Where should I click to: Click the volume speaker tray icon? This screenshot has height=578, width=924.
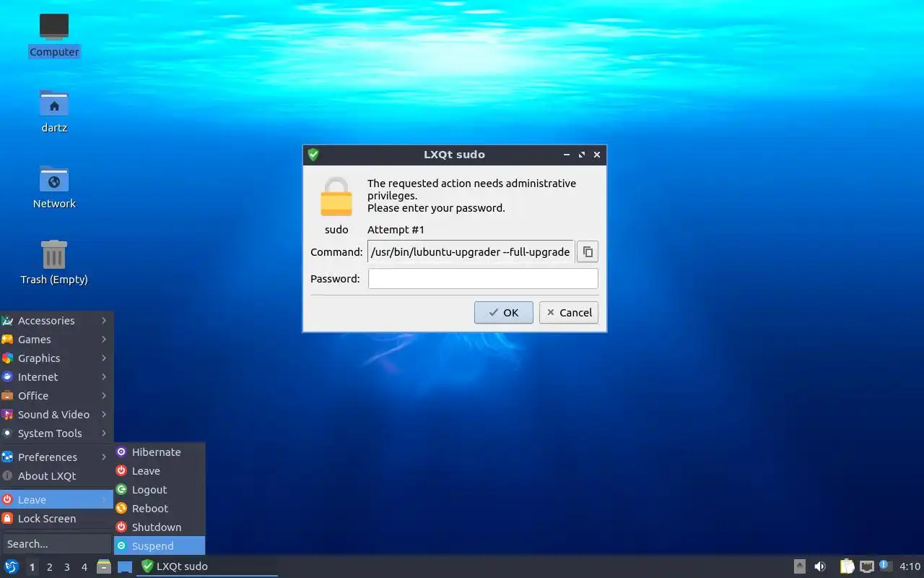pos(820,566)
